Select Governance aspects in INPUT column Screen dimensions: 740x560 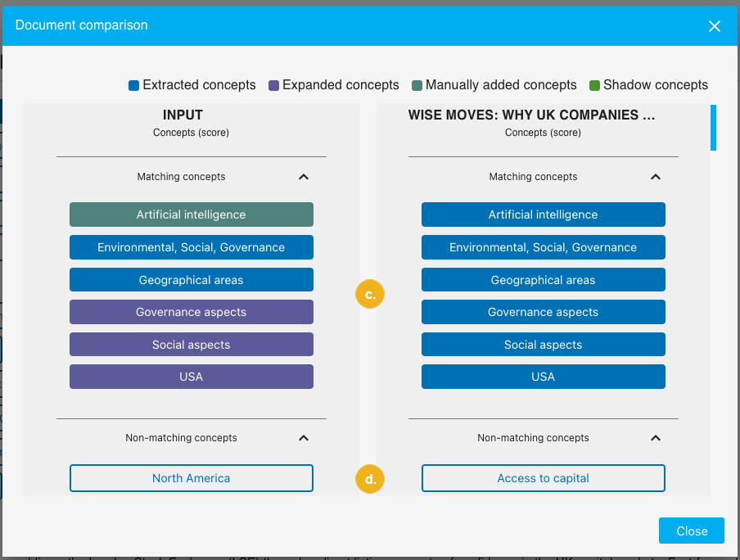point(191,312)
